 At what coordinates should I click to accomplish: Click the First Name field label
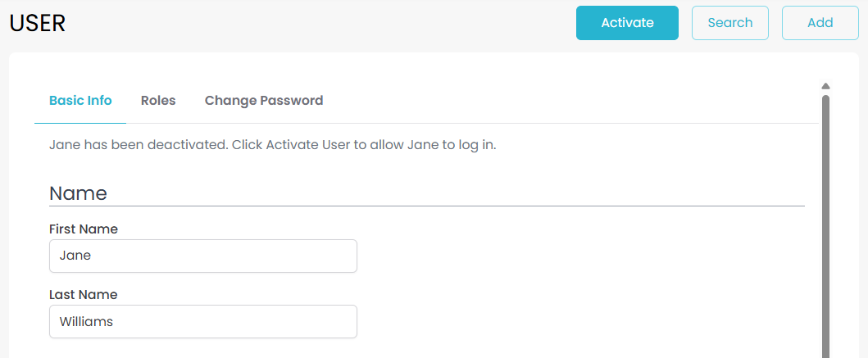(84, 229)
